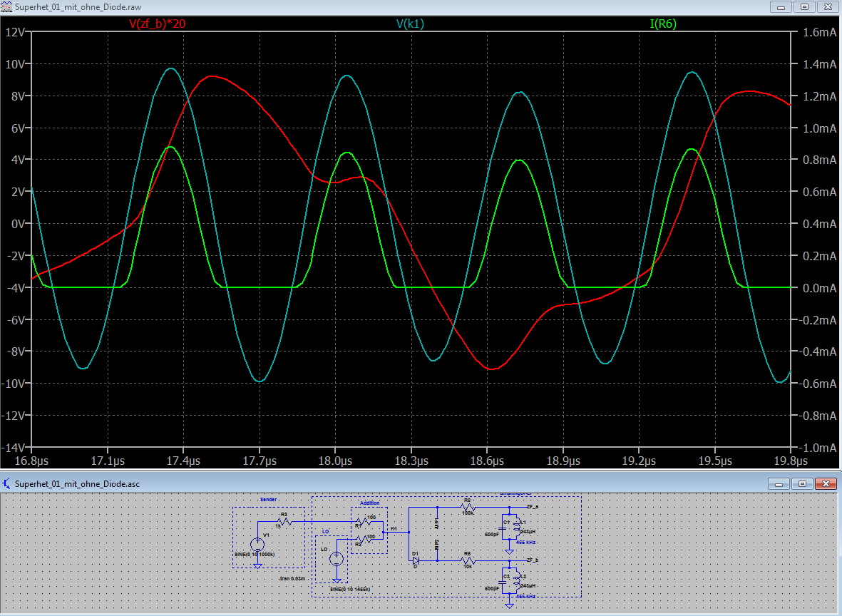Click the D1 diode symbol
The image size is (842, 616).
[x=414, y=560]
